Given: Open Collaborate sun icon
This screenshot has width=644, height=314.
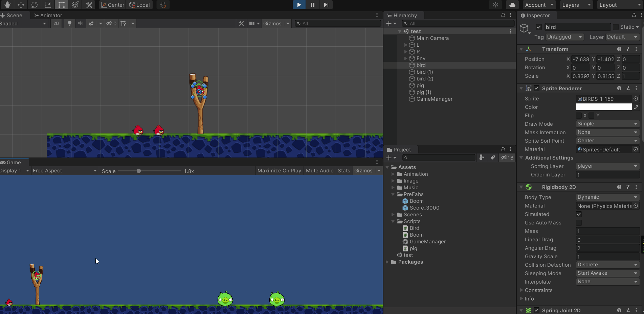Looking at the screenshot, I should click(495, 5).
